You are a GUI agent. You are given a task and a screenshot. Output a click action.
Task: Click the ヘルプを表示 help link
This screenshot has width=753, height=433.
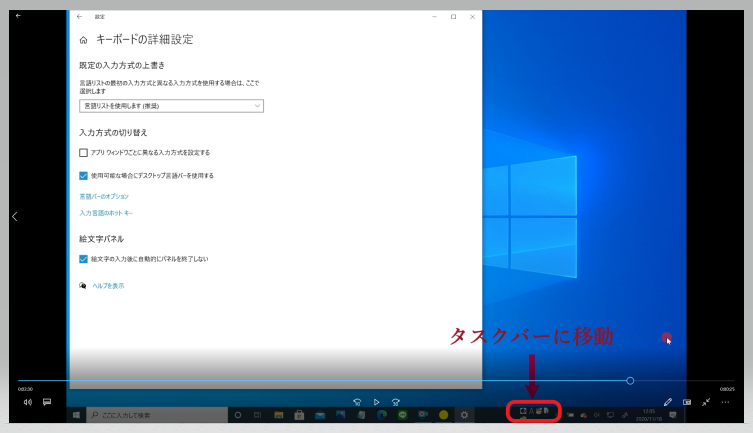[x=107, y=286]
